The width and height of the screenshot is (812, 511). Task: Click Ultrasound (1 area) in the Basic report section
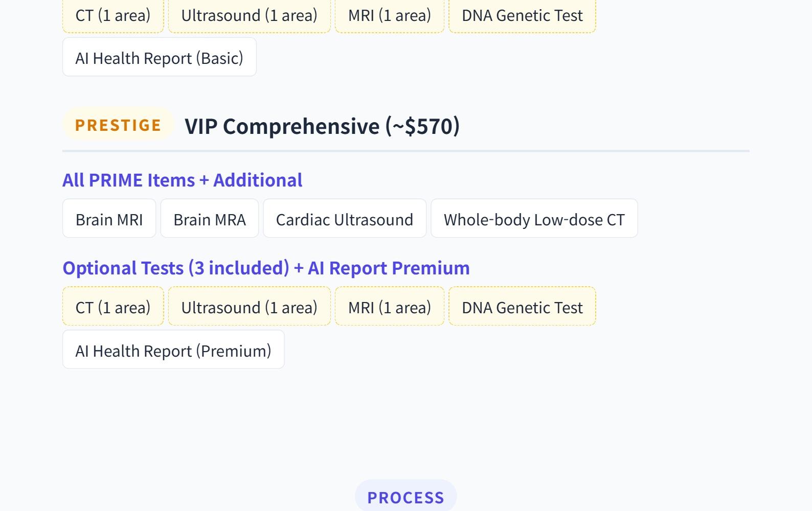(x=249, y=15)
